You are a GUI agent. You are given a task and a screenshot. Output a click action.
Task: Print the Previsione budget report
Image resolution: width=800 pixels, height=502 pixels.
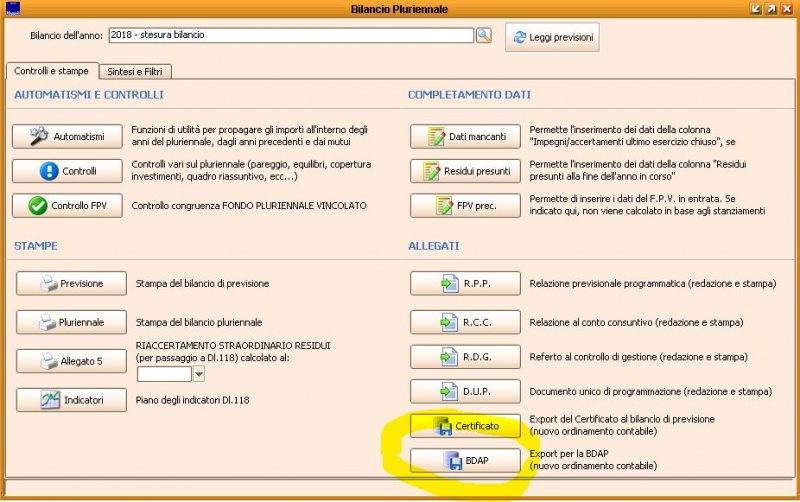coord(72,284)
